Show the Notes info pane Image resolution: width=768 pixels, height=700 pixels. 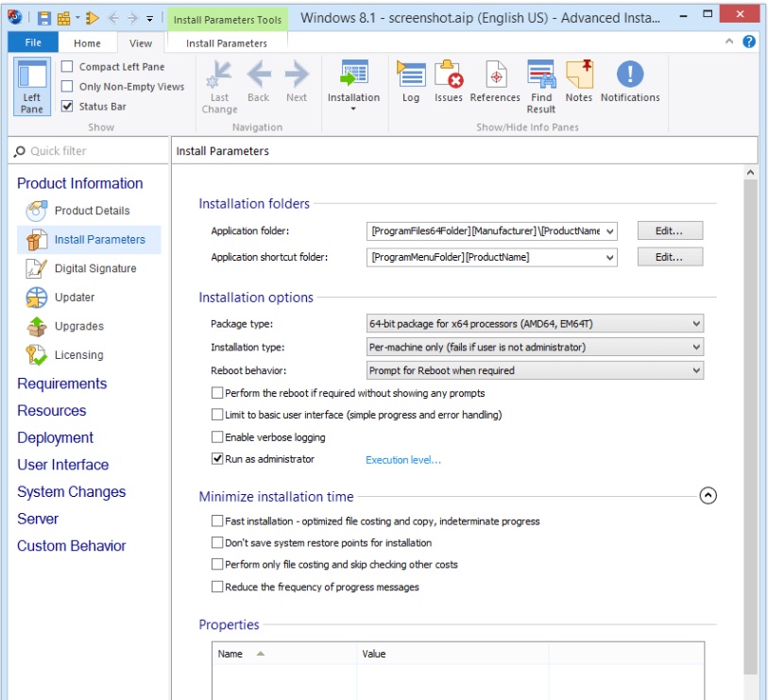pos(579,81)
